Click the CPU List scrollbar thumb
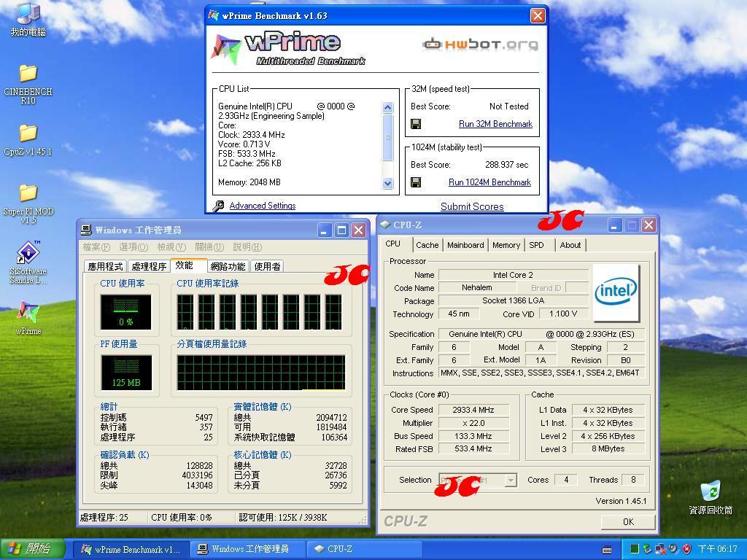The width and height of the screenshot is (747, 560). [x=388, y=138]
